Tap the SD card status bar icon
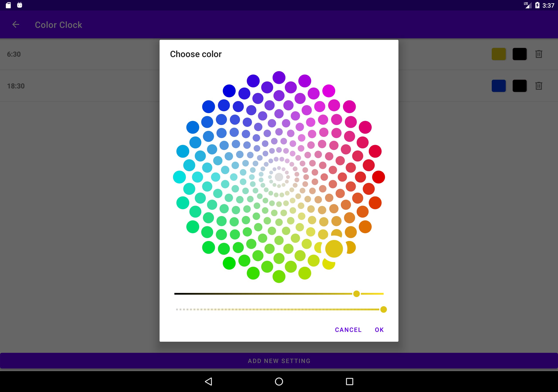 8,5
